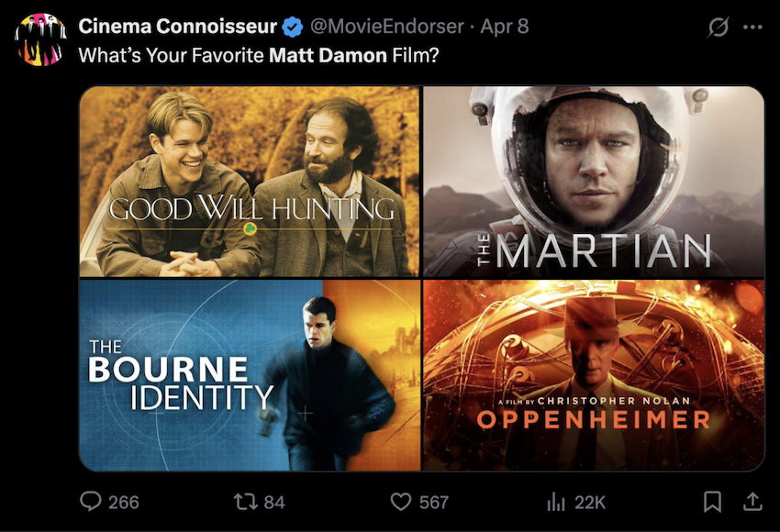This screenshot has height=532, width=780.
Task: Open Cinema Connoisseur profile avatar
Action: 40,39
